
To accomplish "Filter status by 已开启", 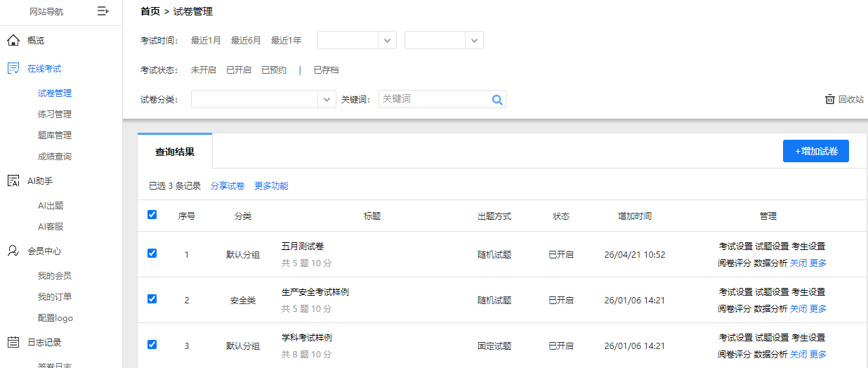I will (x=239, y=70).
